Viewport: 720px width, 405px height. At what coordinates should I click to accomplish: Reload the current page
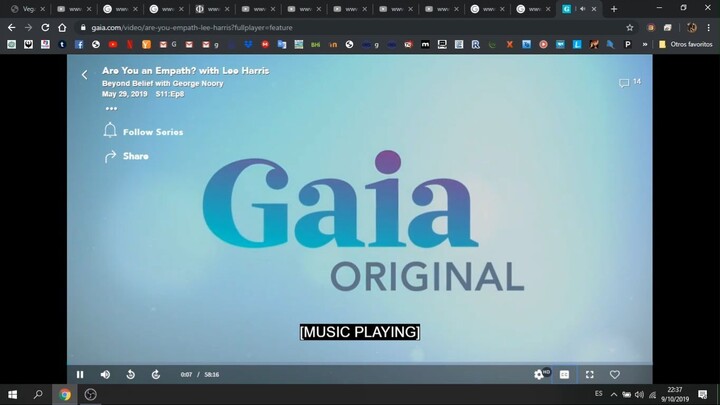click(x=45, y=28)
